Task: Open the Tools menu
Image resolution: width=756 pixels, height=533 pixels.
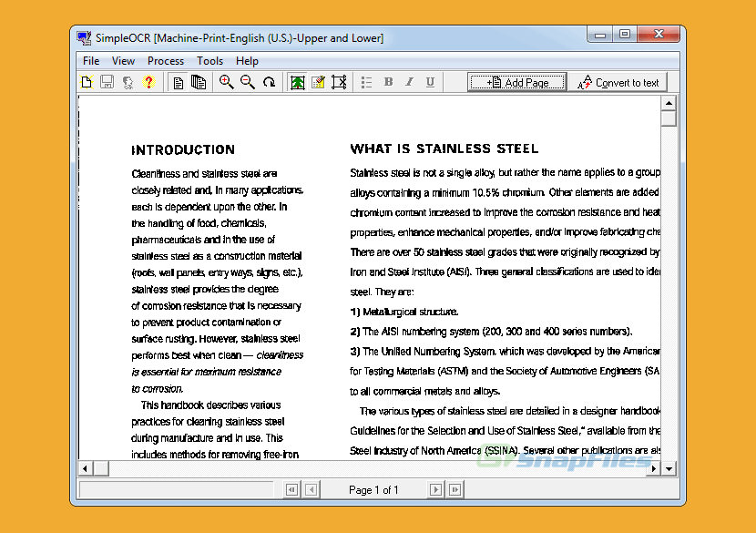Action: click(x=209, y=61)
